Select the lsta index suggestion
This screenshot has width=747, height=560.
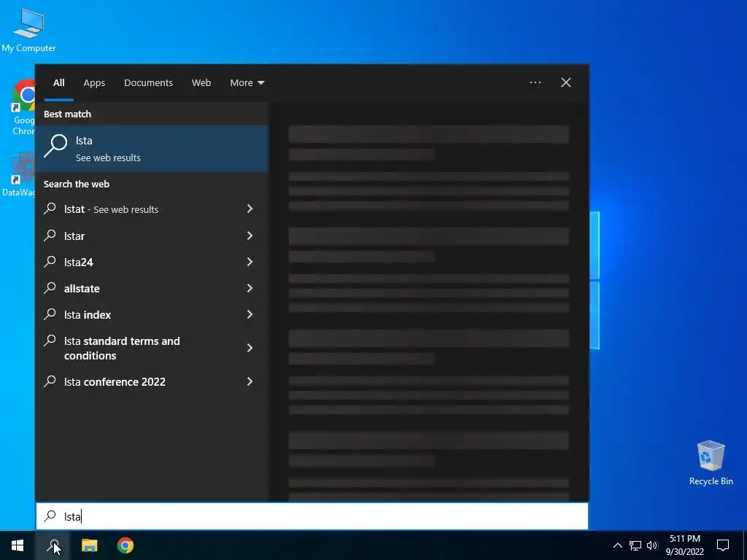152,314
